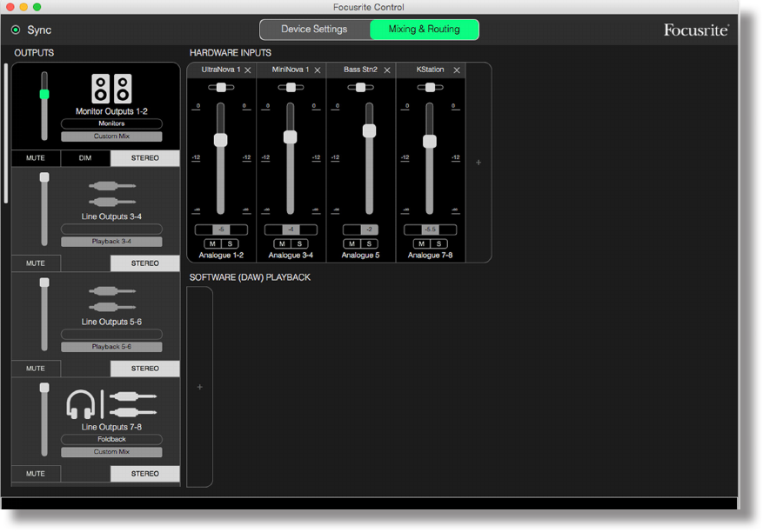
Task: Remove the Bass Stn2 channel with its X
Action: click(x=387, y=70)
